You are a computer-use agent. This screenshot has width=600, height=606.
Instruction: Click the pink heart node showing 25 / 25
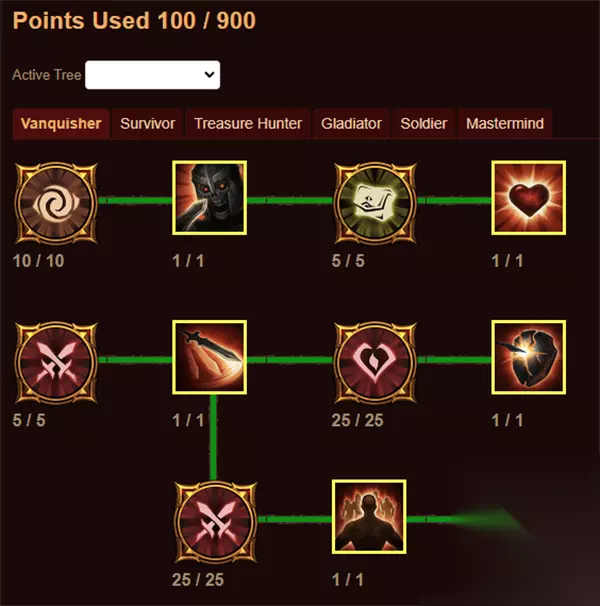375,362
